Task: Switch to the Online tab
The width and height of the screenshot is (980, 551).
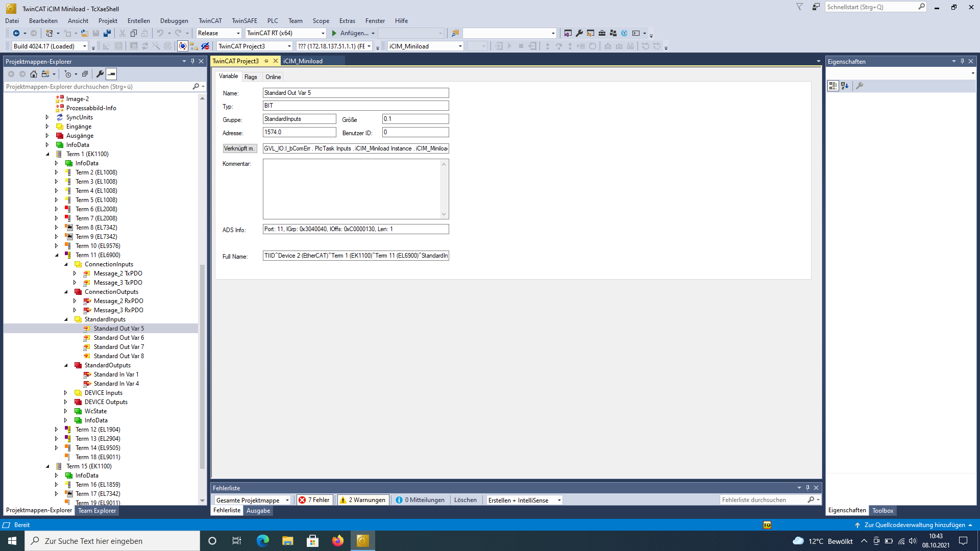Action: click(x=273, y=77)
